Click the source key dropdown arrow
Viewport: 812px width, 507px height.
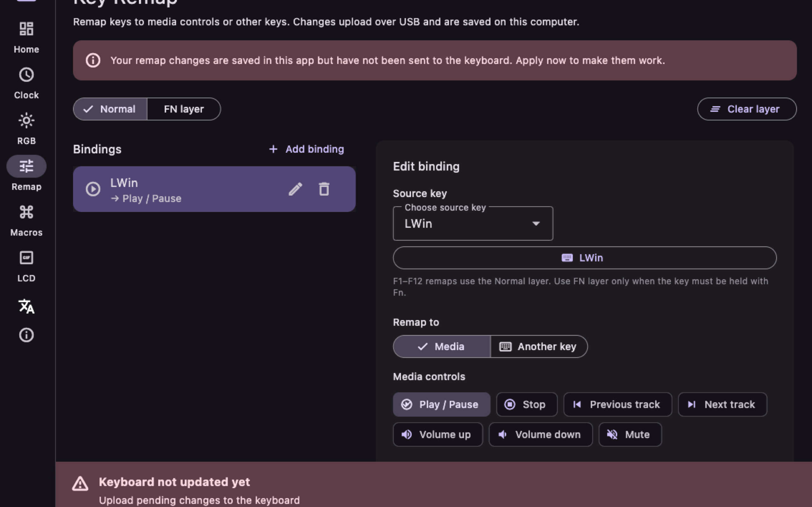(536, 224)
